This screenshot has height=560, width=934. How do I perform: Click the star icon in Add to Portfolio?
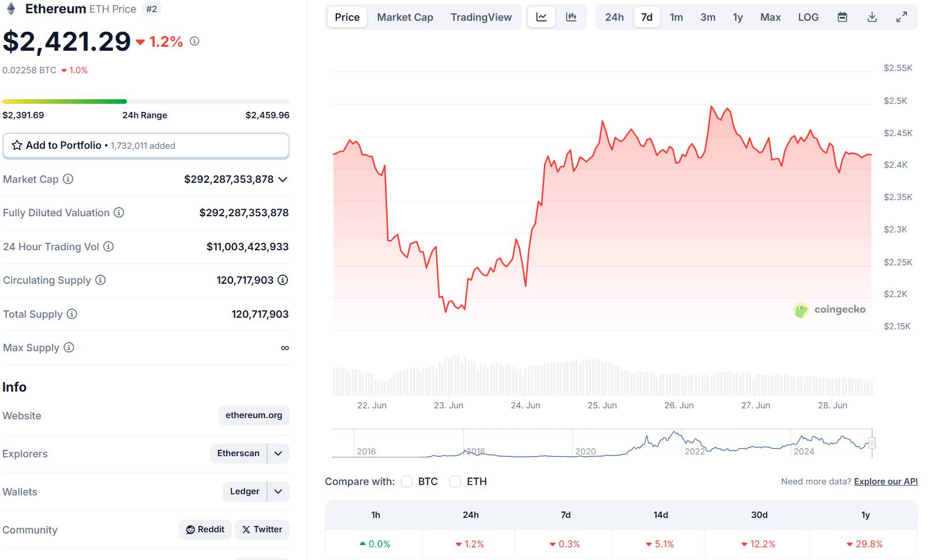tap(17, 145)
